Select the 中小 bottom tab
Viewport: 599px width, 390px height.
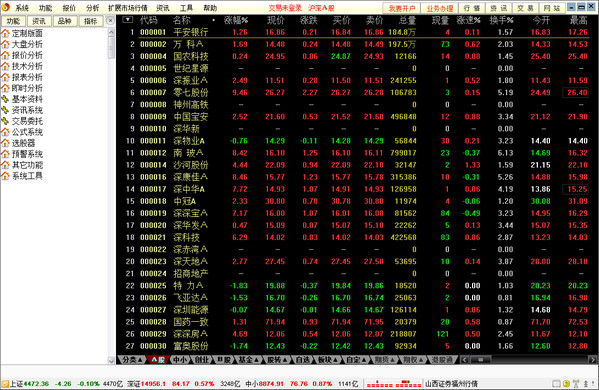click(x=180, y=359)
